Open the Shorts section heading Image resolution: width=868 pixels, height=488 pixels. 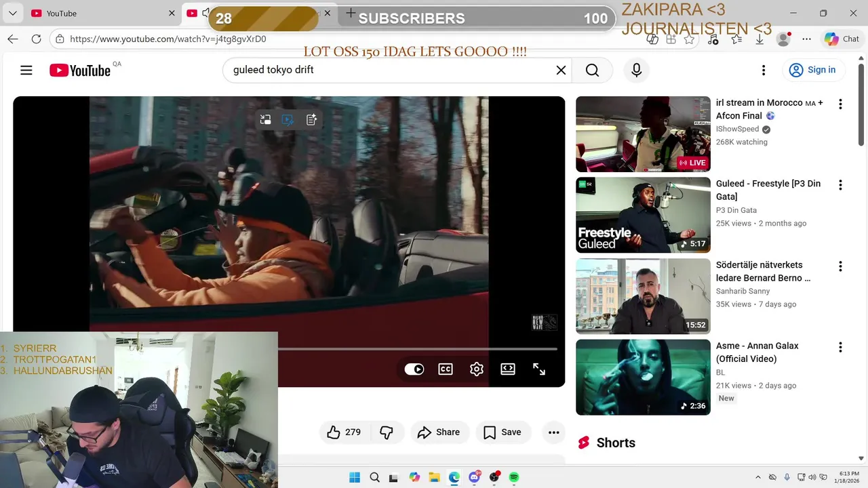(616, 443)
